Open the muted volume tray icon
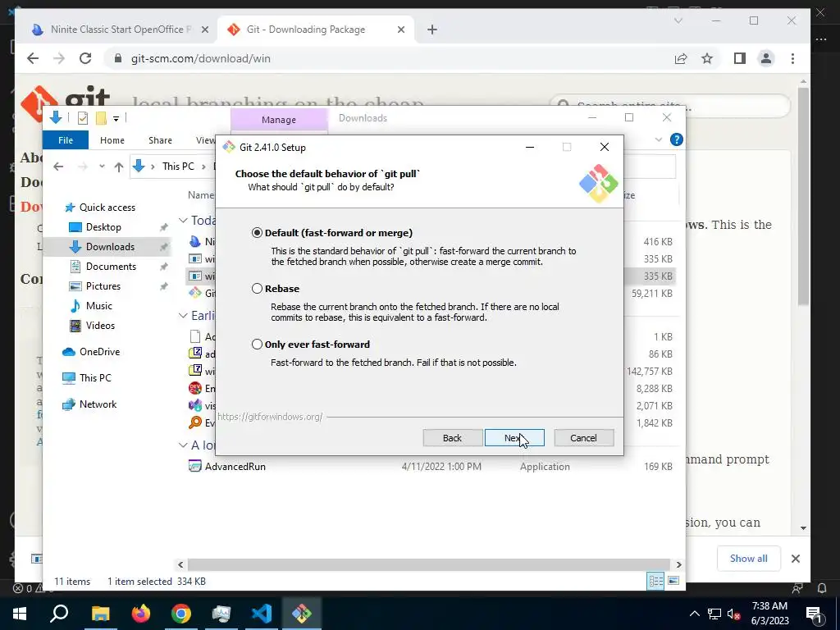 click(x=733, y=614)
